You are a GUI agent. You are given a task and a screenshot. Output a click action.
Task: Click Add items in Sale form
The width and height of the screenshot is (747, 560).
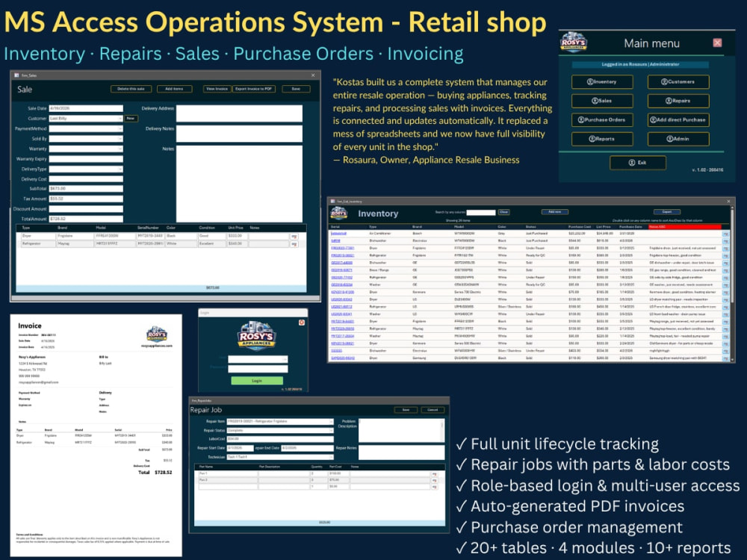[x=174, y=89]
